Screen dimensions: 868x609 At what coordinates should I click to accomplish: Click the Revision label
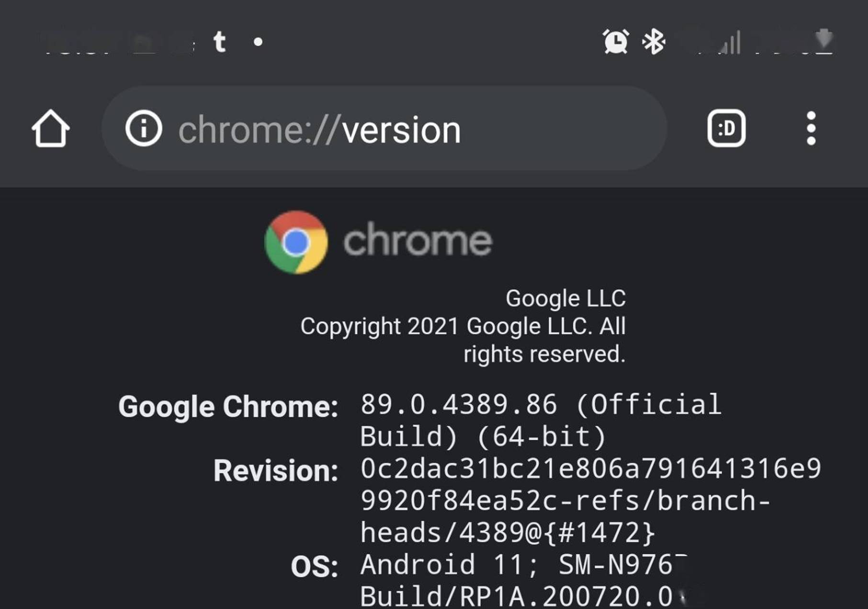(276, 471)
